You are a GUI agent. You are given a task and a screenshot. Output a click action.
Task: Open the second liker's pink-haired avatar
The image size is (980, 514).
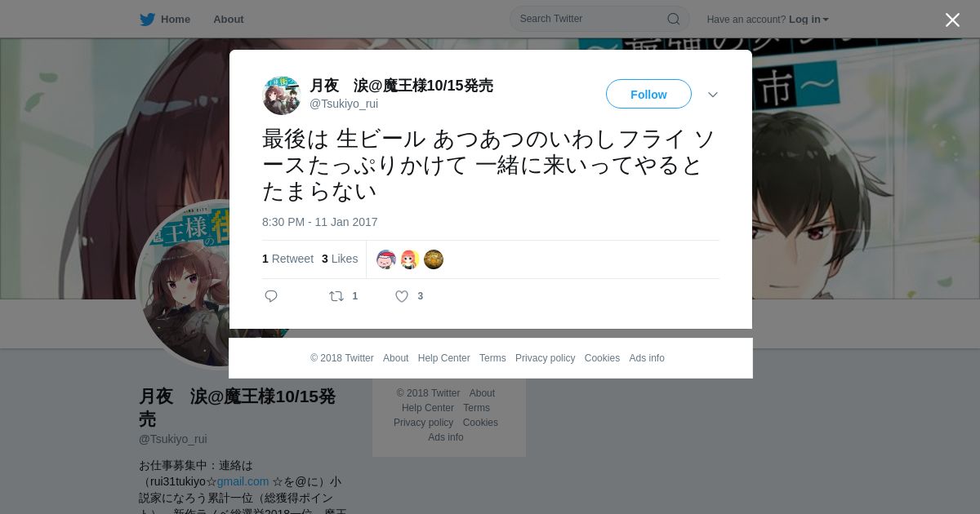(x=410, y=259)
